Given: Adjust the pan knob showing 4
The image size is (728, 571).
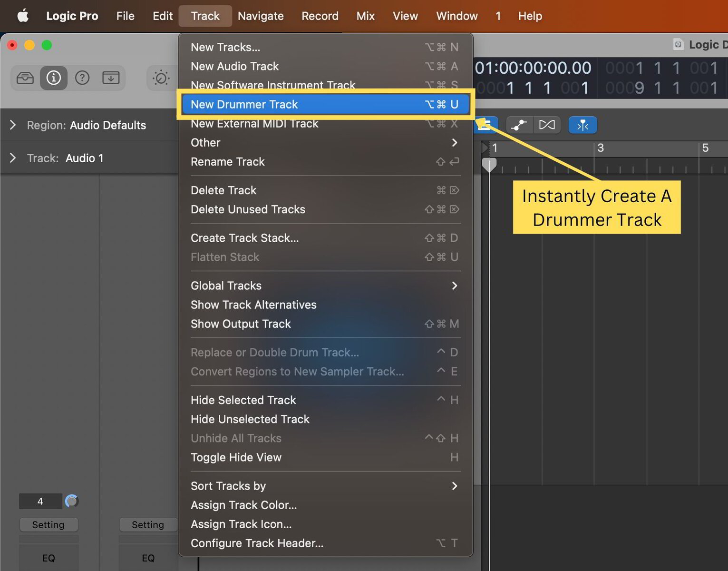Looking at the screenshot, I should [x=71, y=501].
